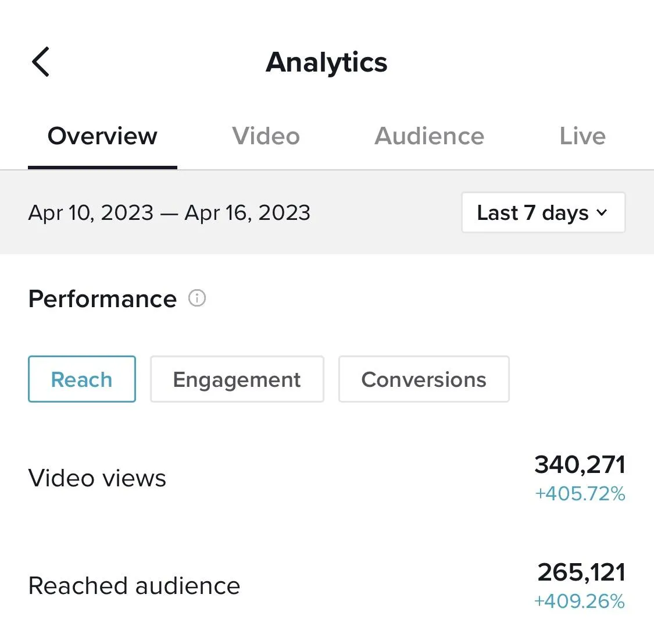This screenshot has width=654, height=644.
Task: Click the 340,271 video views count
Action: click(x=580, y=464)
